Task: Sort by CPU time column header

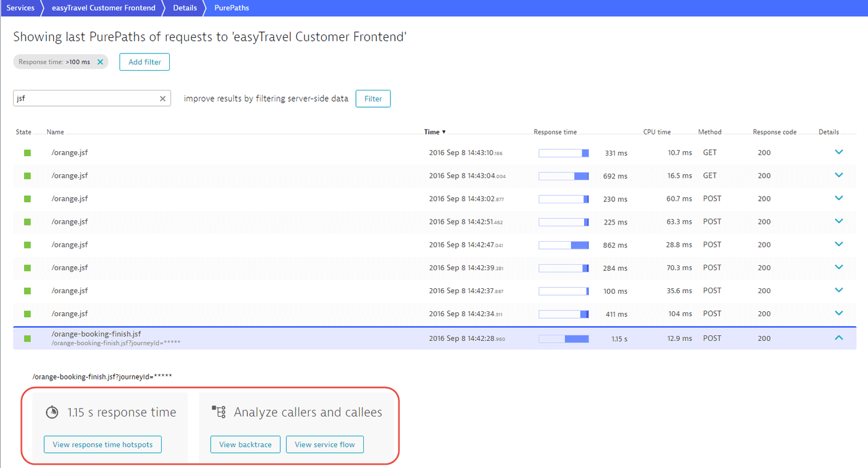Action: [657, 132]
